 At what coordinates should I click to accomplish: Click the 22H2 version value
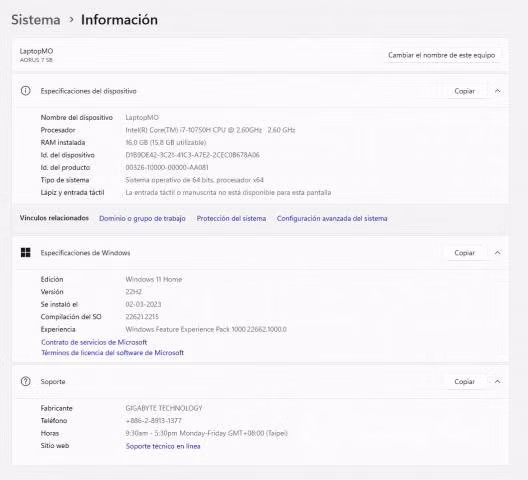[133, 292]
